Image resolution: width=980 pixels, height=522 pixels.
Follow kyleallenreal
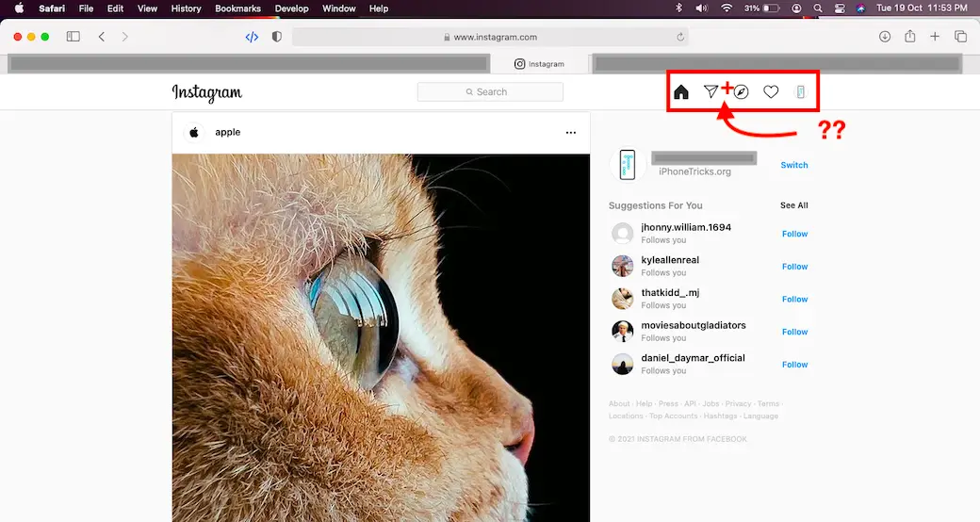tap(794, 267)
